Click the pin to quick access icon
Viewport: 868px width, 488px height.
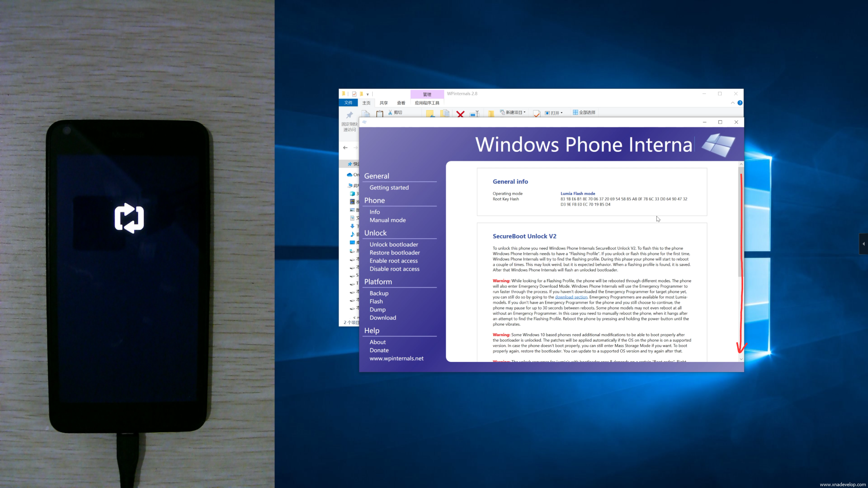click(349, 115)
